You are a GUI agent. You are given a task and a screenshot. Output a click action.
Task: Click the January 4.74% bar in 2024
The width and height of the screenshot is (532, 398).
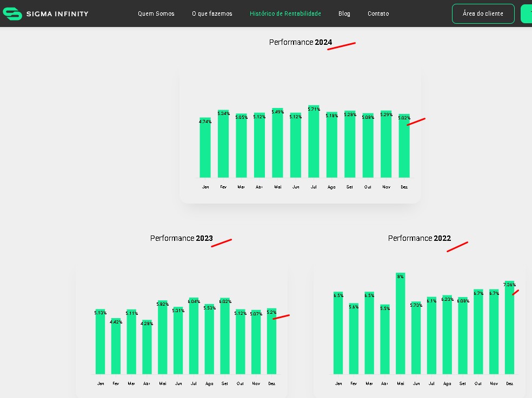click(205, 149)
